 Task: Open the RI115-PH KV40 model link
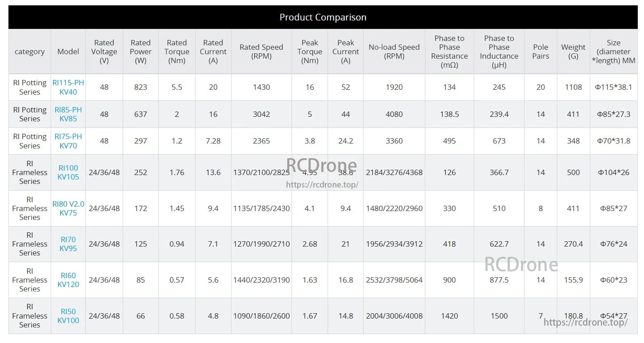(68, 87)
